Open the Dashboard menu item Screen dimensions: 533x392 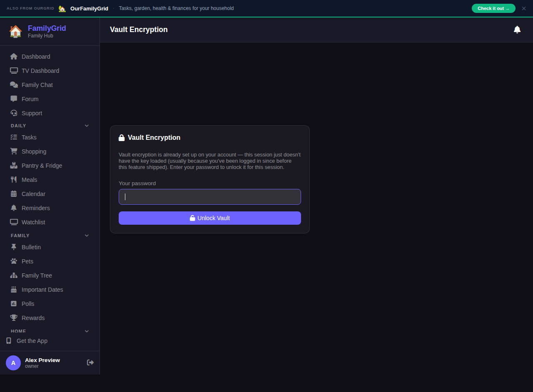(50, 57)
